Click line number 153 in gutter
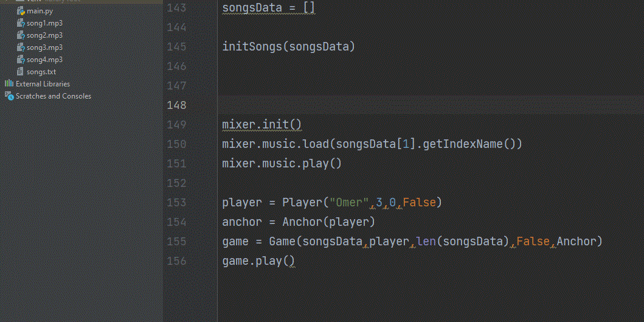The image size is (644, 322). [176, 203]
